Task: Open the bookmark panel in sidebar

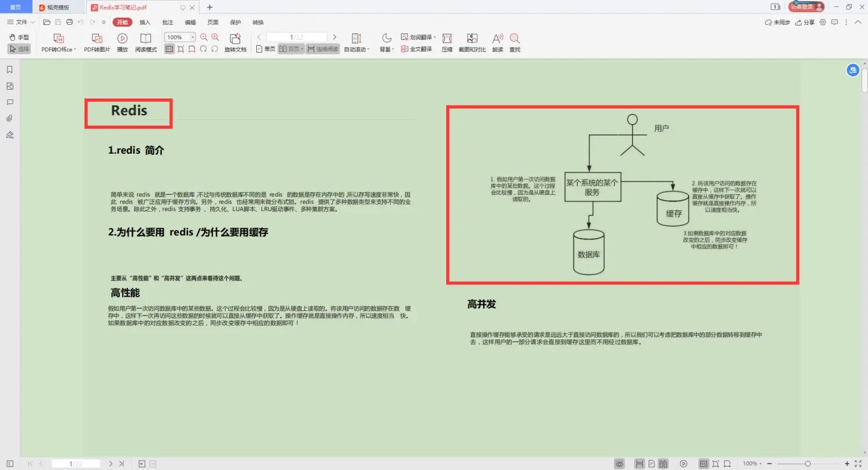Action: pos(10,69)
